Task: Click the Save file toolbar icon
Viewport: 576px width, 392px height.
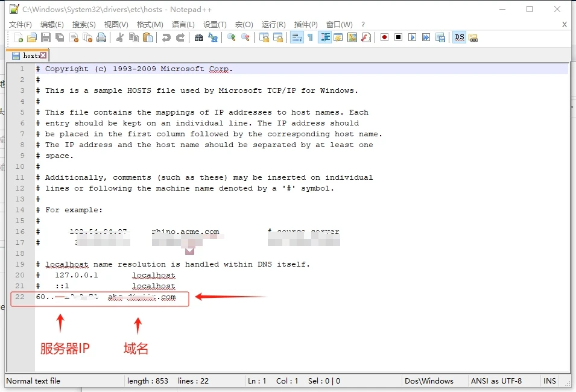Action: (x=46, y=37)
